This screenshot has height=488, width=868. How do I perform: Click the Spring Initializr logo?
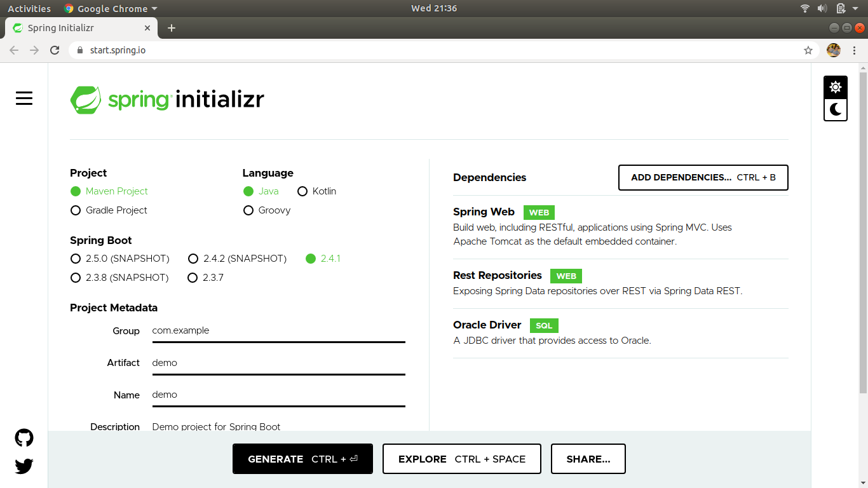pyautogui.click(x=167, y=100)
